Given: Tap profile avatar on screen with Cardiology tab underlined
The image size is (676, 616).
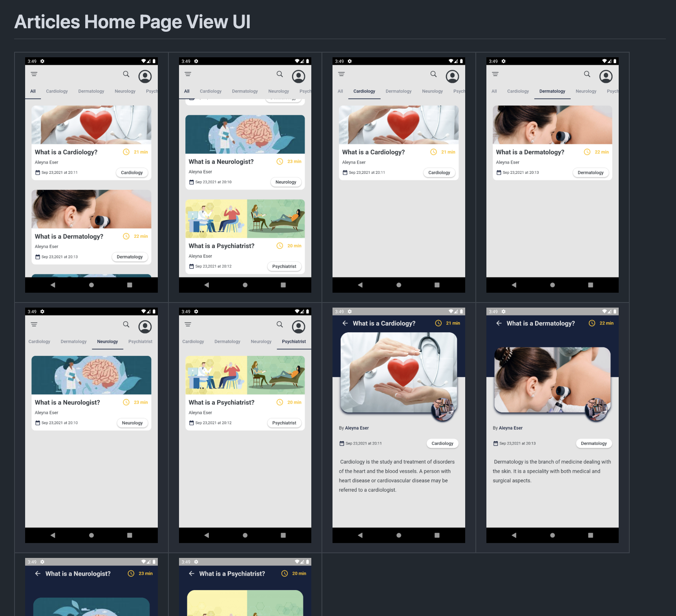Looking at the screenshot, I should click(452, 76).
